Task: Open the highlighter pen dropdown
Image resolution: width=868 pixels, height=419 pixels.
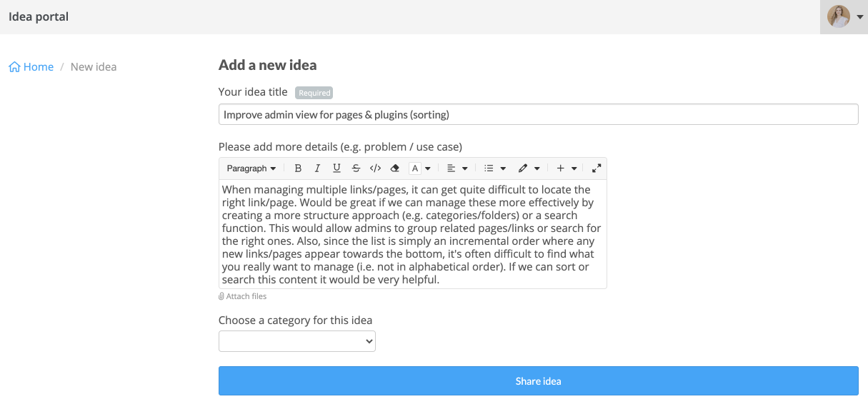Action: [x=529, y=168]
